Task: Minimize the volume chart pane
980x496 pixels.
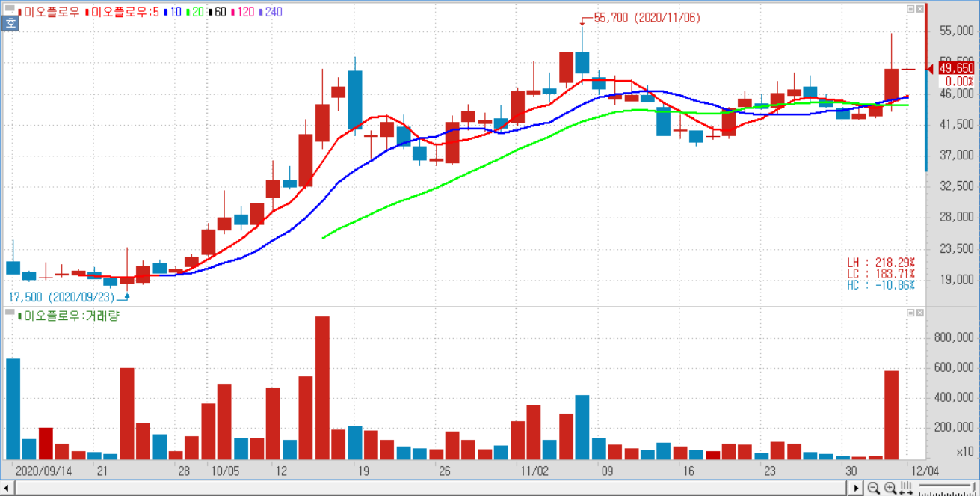Action: 910,312
